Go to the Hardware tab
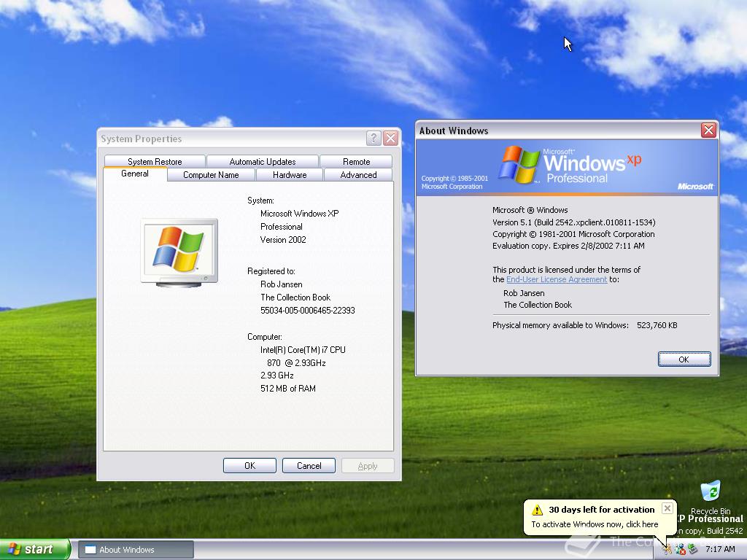This screenshot has width=747, height=560. pyautogui.click(x=290, y=175)
